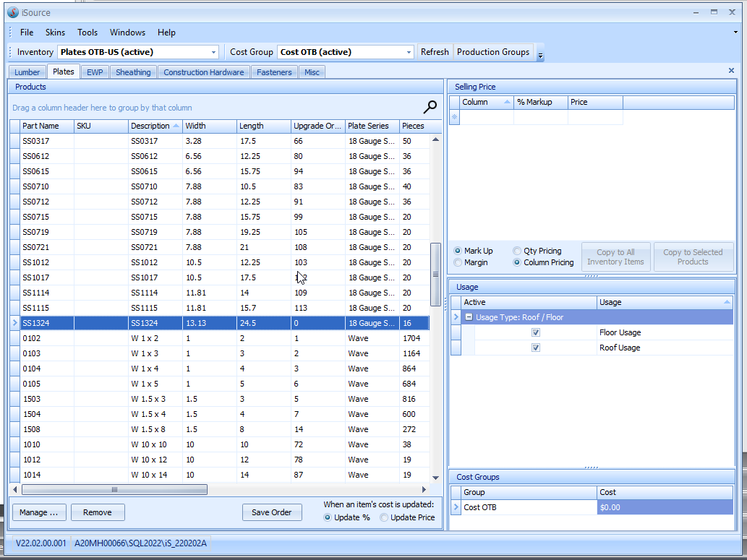Viewport: 747px width, 560px height.
Task: Click the scroll right arrow of products grid
Action: pos(423,490)
